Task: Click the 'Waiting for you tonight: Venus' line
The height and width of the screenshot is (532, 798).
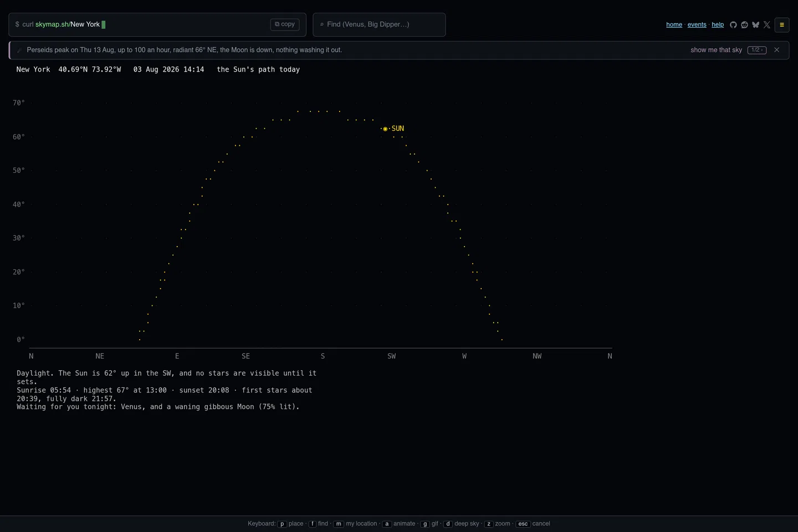Action: click(x=158, y=407)
